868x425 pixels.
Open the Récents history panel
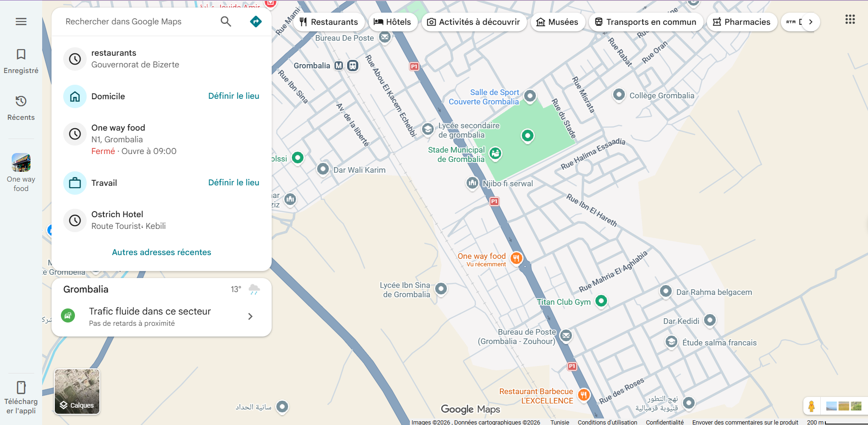point(21,107)
